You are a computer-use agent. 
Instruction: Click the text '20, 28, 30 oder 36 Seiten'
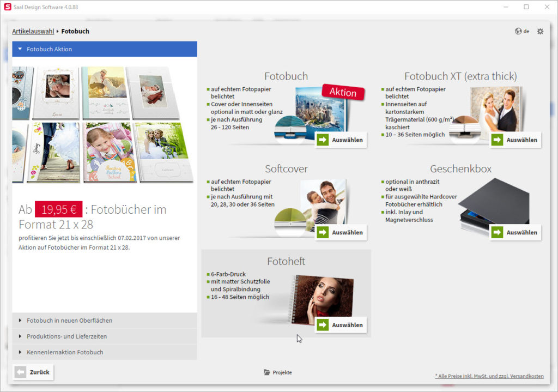tap(242, 204)
